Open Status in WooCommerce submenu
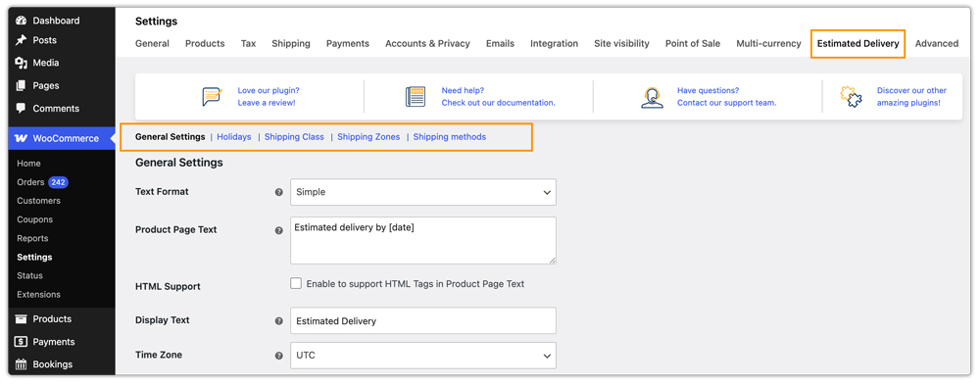This screenshot has height=384, width=980. [30, 276]
